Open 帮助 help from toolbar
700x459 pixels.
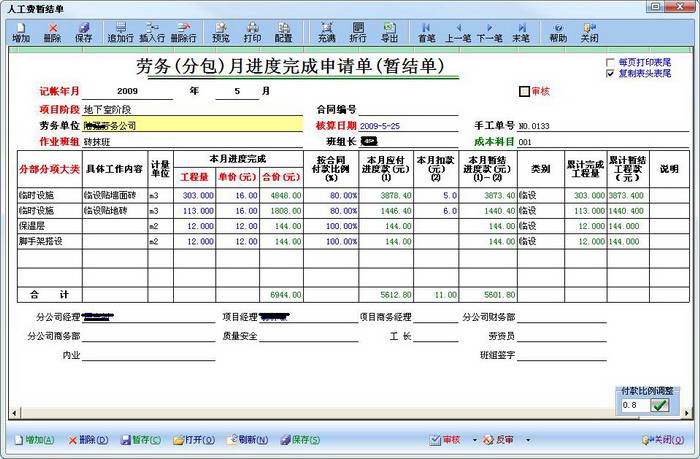[558, 33]
